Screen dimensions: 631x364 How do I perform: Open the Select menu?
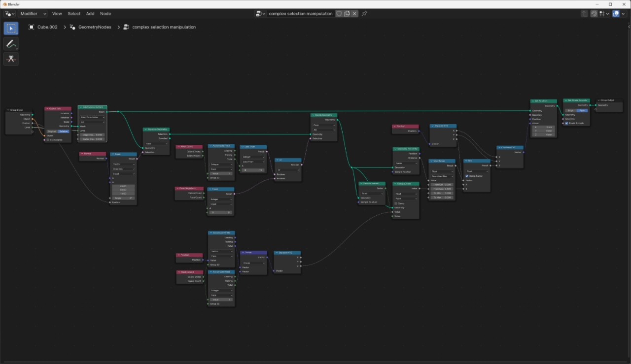[74, 14]
